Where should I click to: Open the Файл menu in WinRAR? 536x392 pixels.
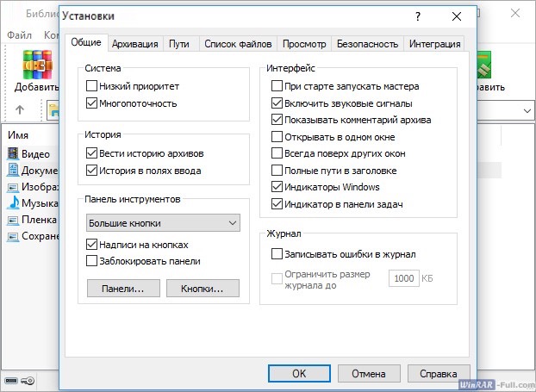[x=20, y=35]
